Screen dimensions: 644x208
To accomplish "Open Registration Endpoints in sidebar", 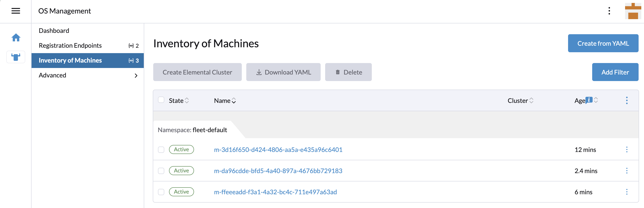I will tap(70, 46).
